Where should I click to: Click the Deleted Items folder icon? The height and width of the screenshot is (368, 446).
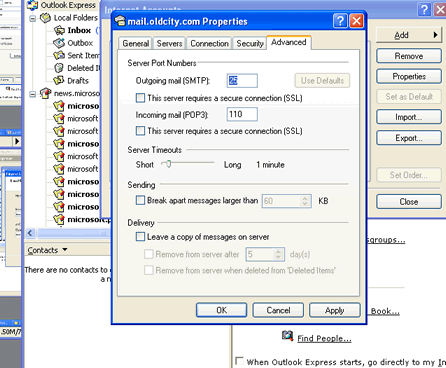(x=59, y=68)
